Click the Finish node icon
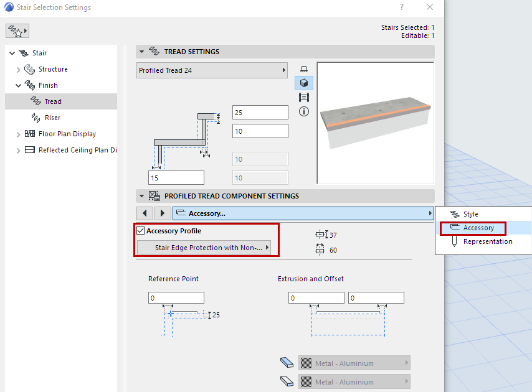The width and height of the screenshot is (532, 392). click(x=29, y=85)
